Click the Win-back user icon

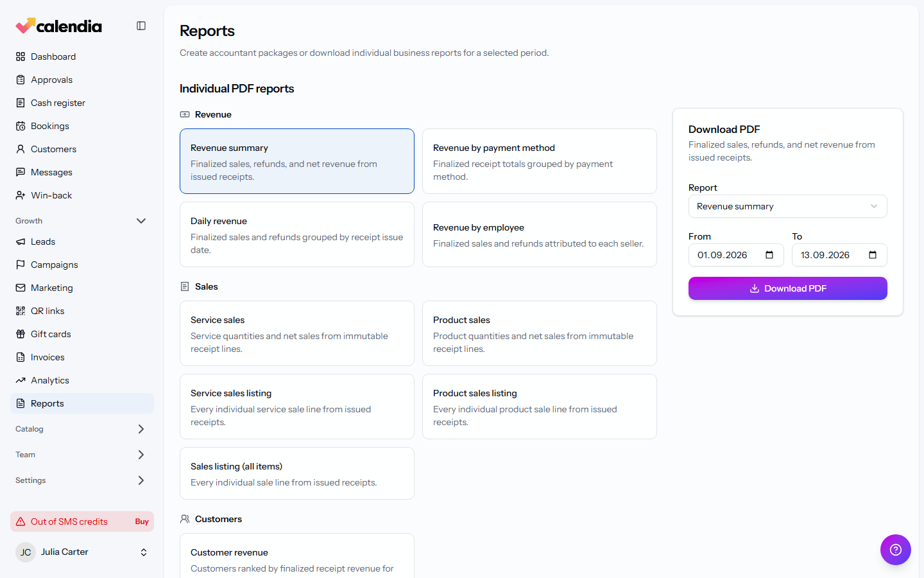21,195
